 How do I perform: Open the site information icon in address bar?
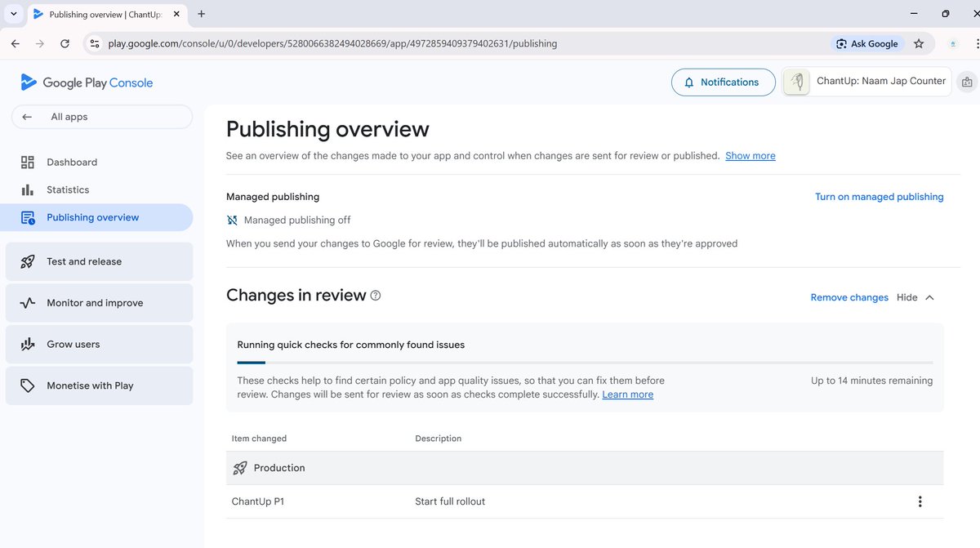click(x=95, y=44)
